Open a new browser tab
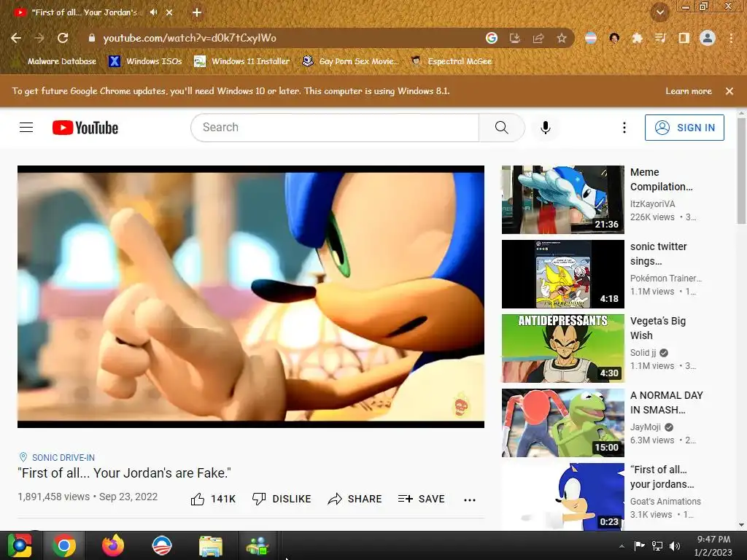The width and height of the screenshot is (747, 560). pyautogui.click(x=197, y=12)
